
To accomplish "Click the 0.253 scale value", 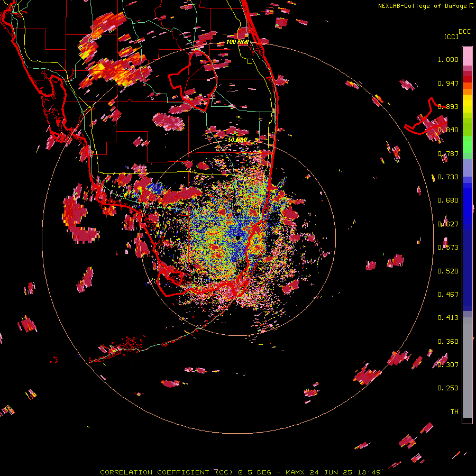I will click(448, 388).
